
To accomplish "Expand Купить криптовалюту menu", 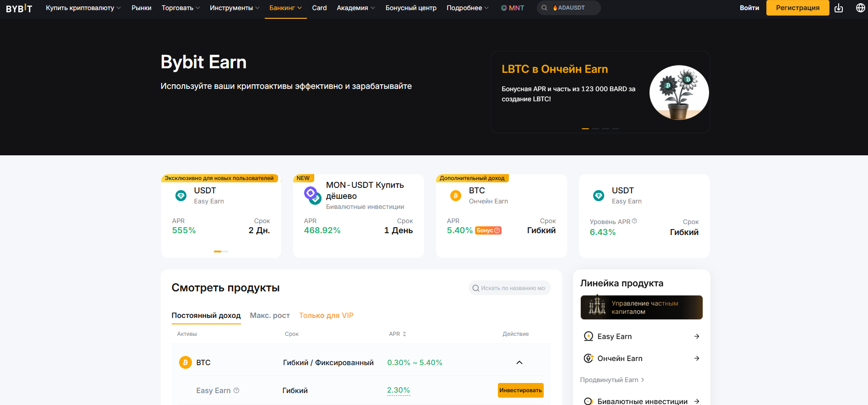I will coord(83,8).
